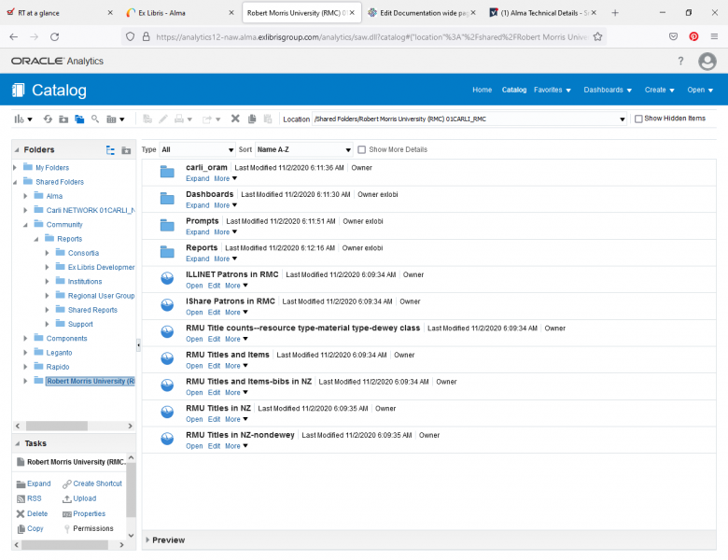This screenshot has height=560, width=728.
Task: Open the Sort Name A-Z dropdown
Action: point(304,149)
